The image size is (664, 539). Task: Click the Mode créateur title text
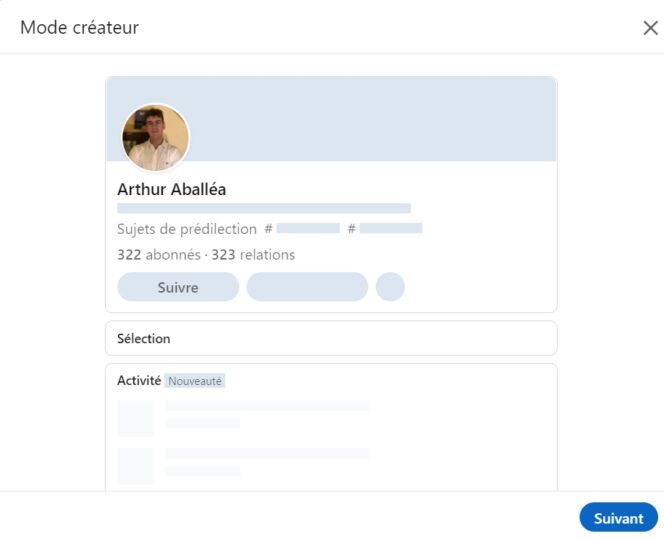point(79,28)
